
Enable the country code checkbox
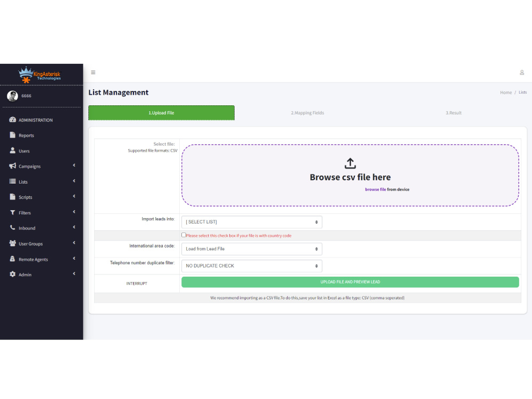184,235
